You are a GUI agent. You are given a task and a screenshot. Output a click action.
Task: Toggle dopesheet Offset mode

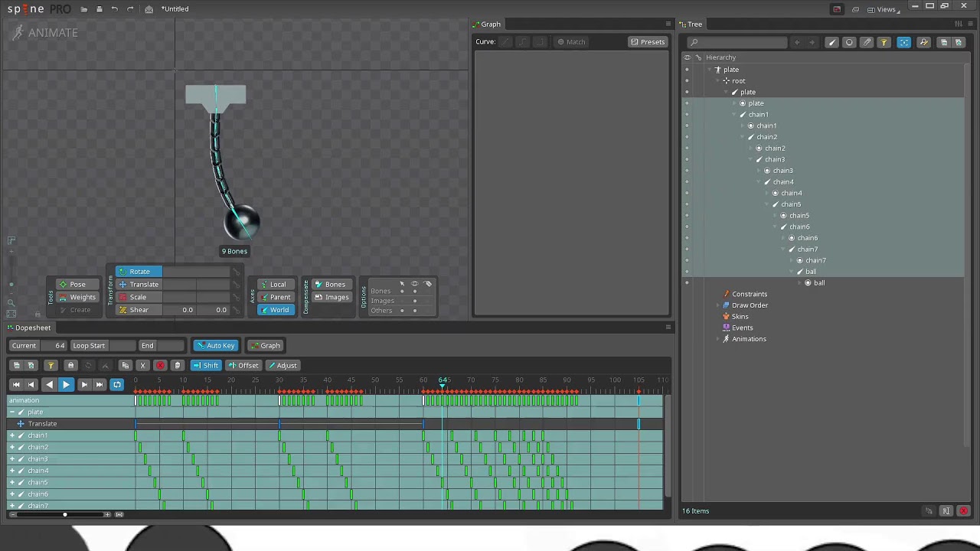pos(243,366)
